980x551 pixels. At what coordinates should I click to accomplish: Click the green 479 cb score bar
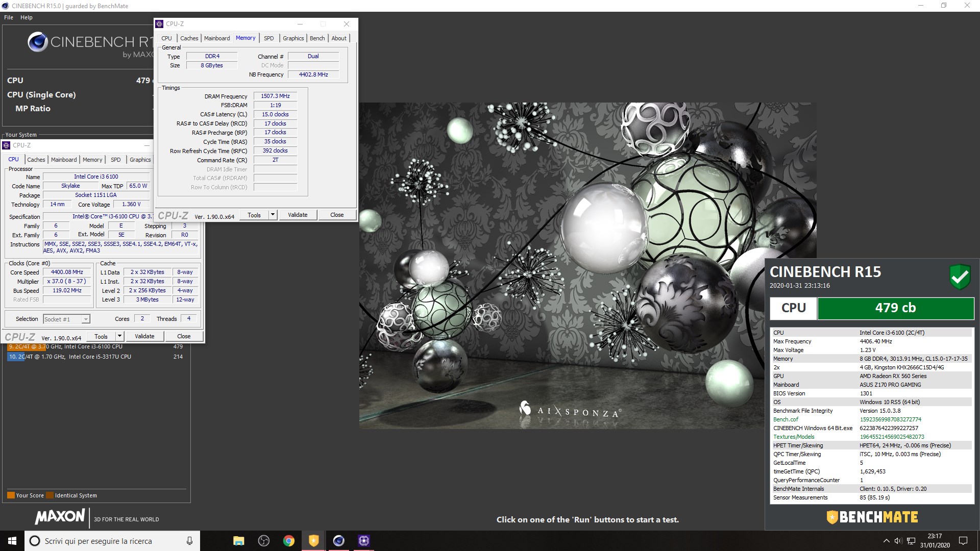(896, 308)
